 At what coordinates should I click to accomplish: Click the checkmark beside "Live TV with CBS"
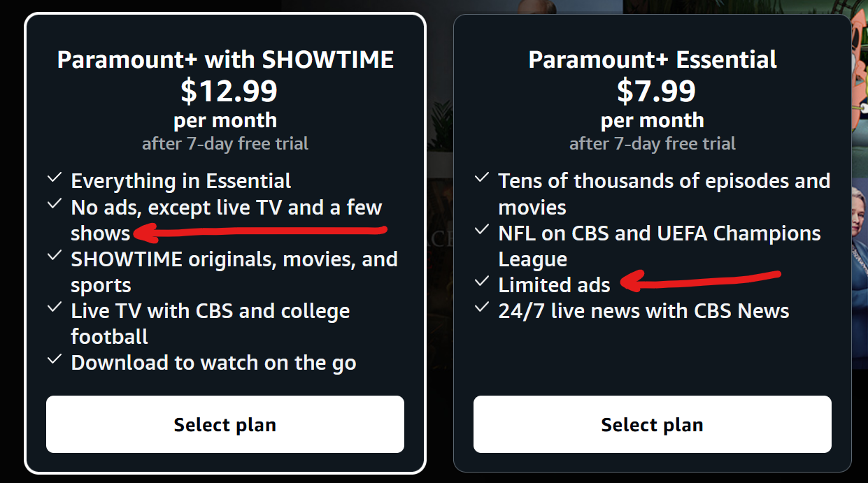[x=55, y=307]
